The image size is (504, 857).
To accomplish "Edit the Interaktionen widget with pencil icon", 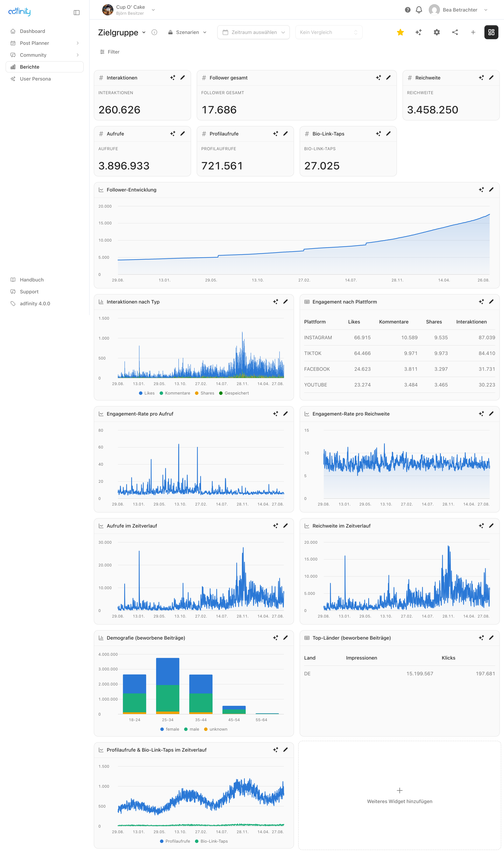I will pos(183,78).
